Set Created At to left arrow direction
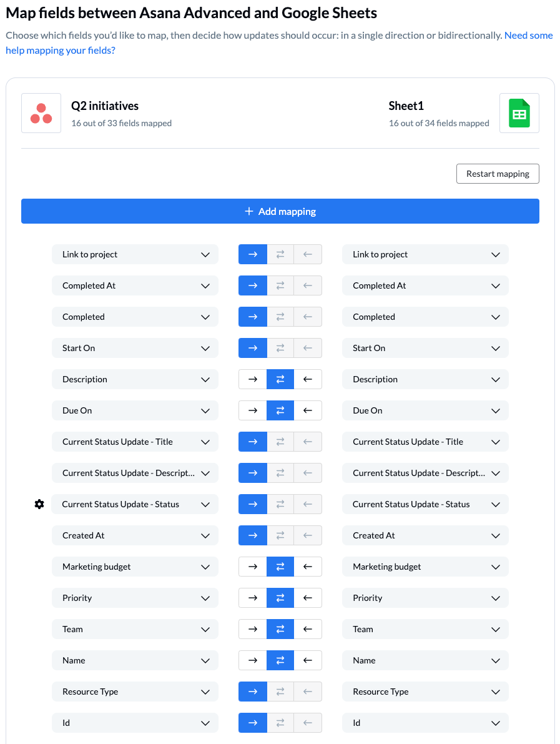The width and height of the screenshot is (560, 744). 308,536
